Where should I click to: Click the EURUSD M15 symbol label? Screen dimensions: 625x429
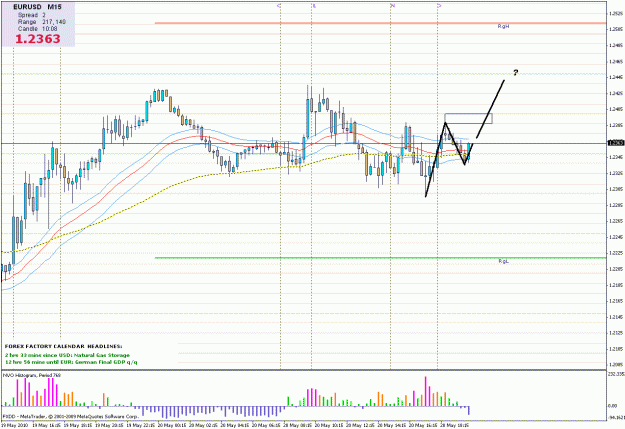37,7
